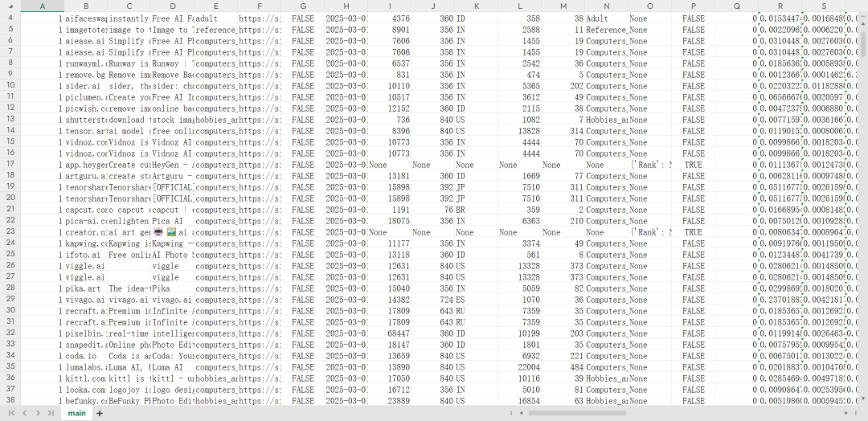Select cell containing coda.io
Image resolution: width=868 pixels, height=421 pixels.
click(86, 356)
